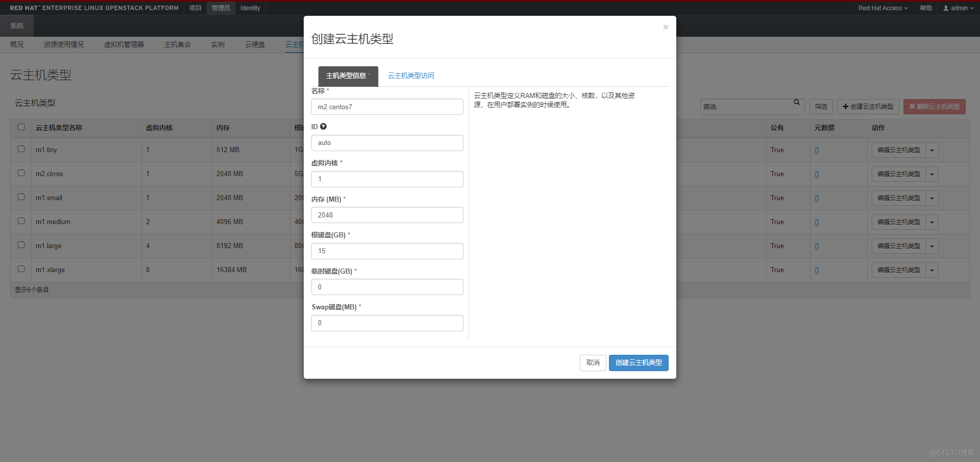Open the 管理员 menu in top navigation
980x462 pixels.
pos(220,8)
